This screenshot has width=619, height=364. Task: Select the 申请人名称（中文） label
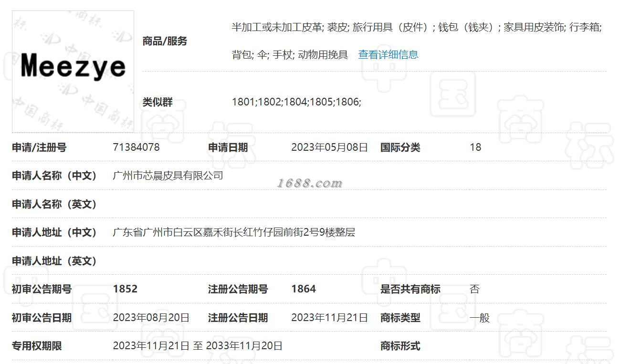[54, 176]
